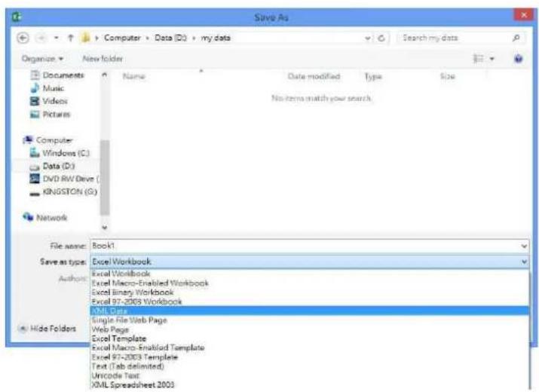Go up one folder level
This screenshot has height=392, width=539.
[x=71, y=38]
